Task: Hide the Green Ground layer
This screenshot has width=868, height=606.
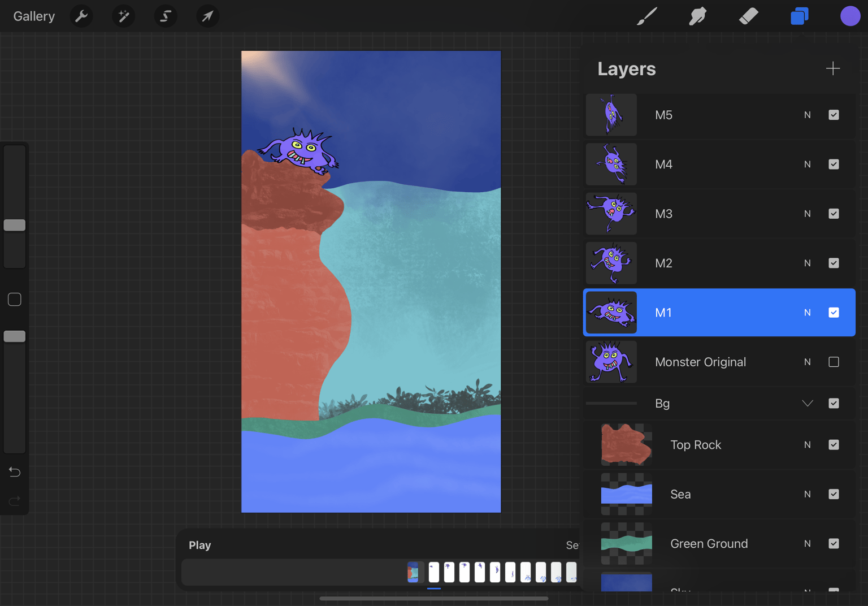Action: click(834, 543)
